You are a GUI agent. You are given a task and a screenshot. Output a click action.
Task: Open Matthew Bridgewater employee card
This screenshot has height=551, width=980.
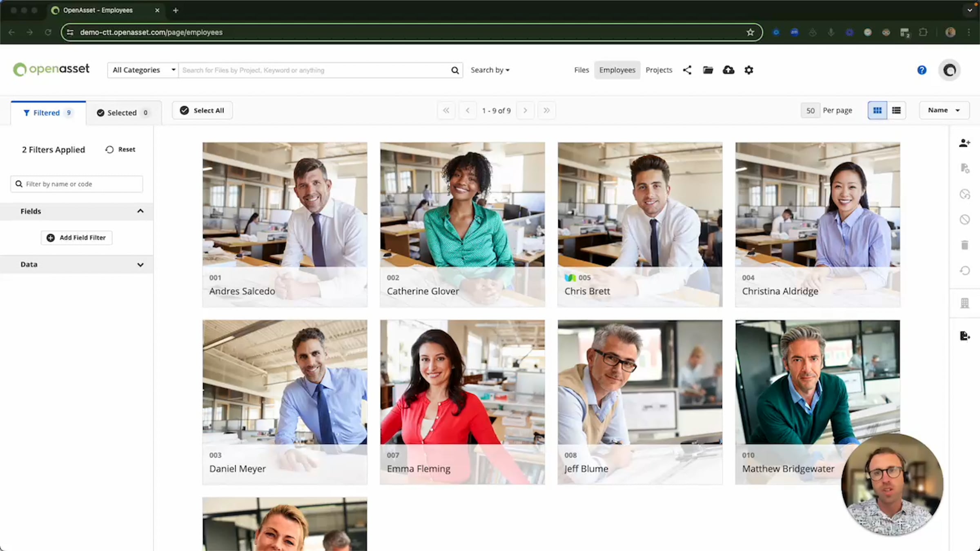click(x=818, y=402)
